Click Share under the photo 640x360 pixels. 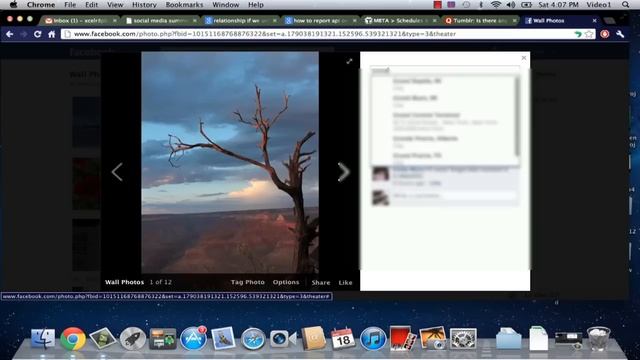(x=321, y=282)
